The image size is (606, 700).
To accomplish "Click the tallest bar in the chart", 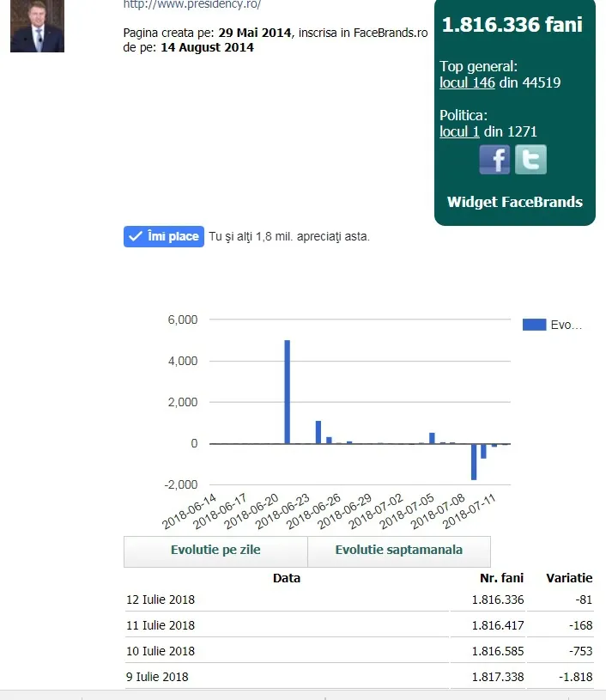I will click(x=287, y=392).
